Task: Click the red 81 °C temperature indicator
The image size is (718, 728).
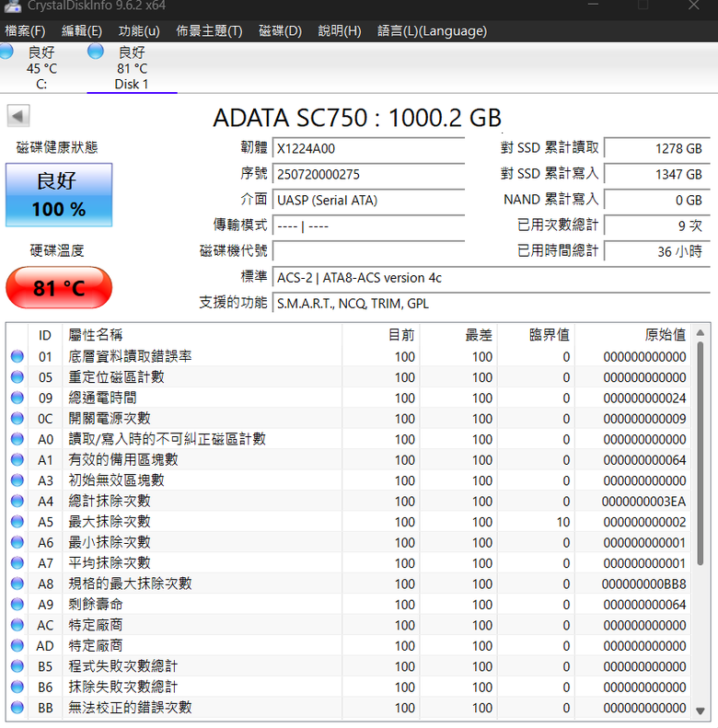Action: [x=59, y=287]
